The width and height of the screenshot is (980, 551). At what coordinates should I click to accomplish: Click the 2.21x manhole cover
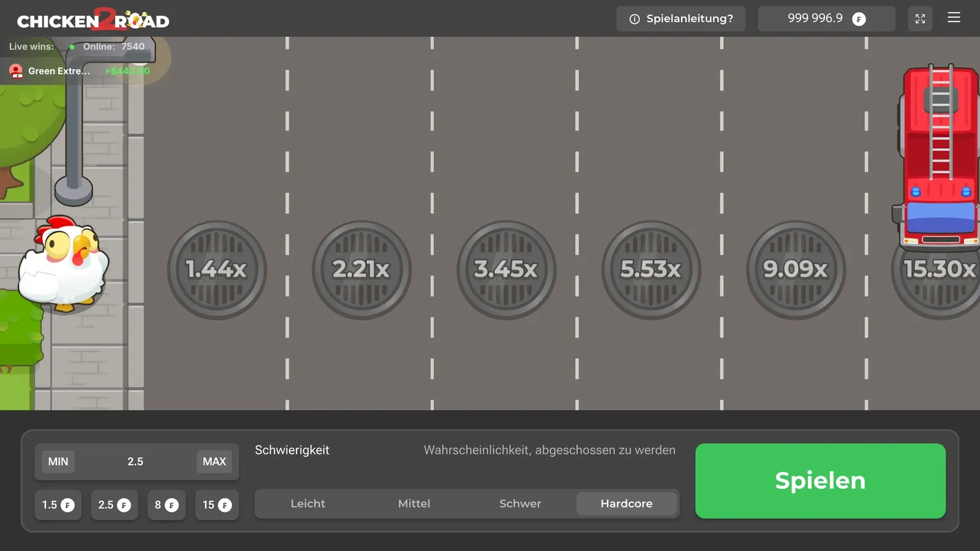[361, 269]
